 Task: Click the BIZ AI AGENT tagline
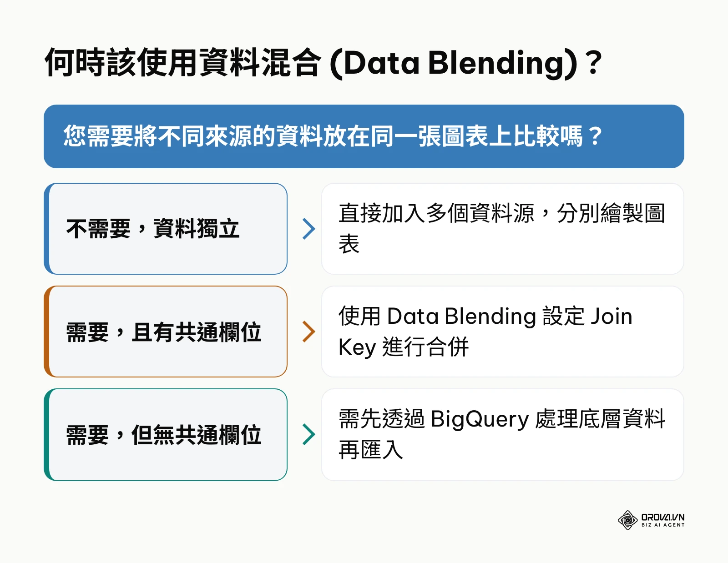(x=663, y=525)
